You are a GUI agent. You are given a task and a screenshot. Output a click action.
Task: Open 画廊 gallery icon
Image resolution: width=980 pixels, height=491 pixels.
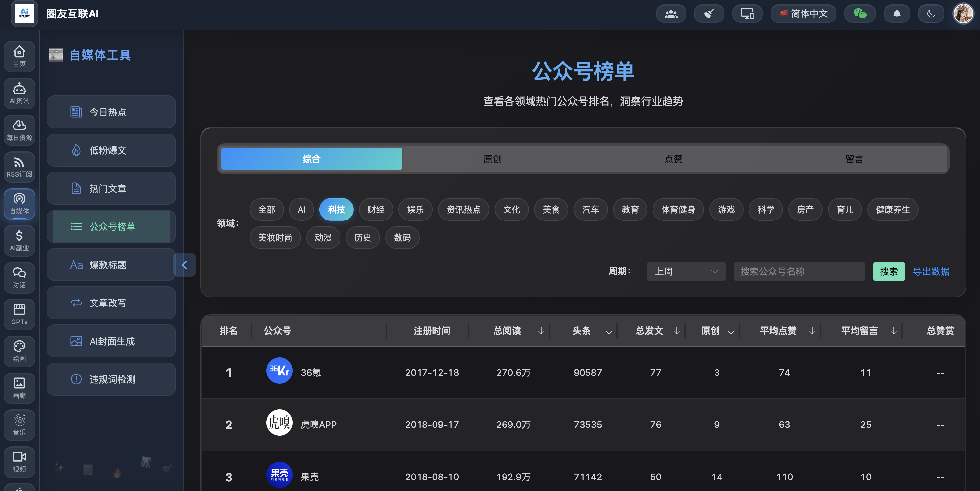point(19,388)
